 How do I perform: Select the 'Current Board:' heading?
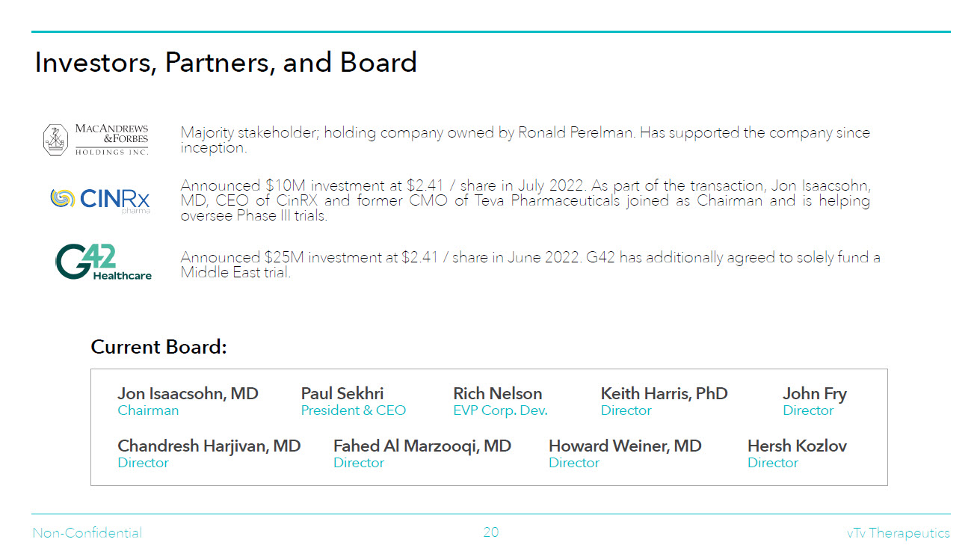[x=158, y=348]
